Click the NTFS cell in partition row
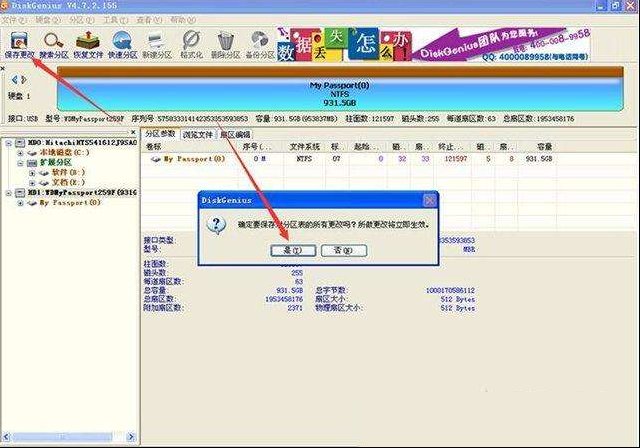Image resolution: width=640 pixels, height=448 pixels. pyautogui.click(x=304, y=159)
